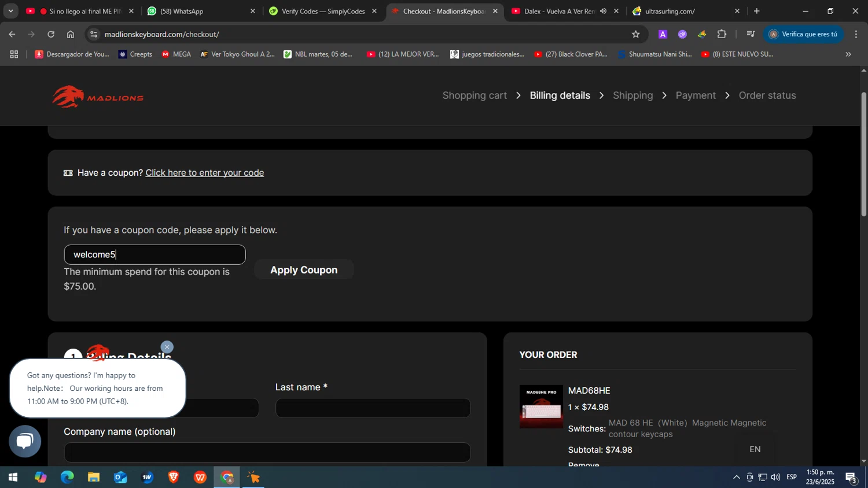The height and width of the screenshot is (488, 868).
Task: Open the MAD68HE product name link
Action: [x=589, y=391]
